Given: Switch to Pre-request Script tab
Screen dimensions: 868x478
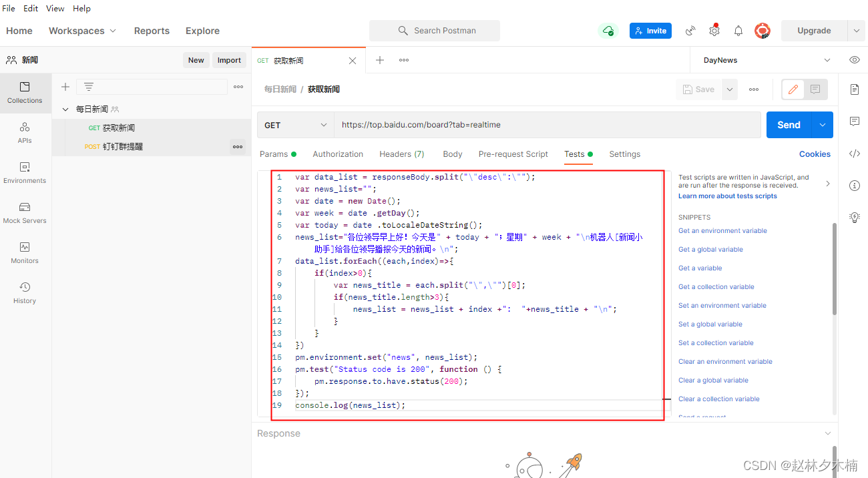Looking at the screenshot, I should click(x=513, y=154).
